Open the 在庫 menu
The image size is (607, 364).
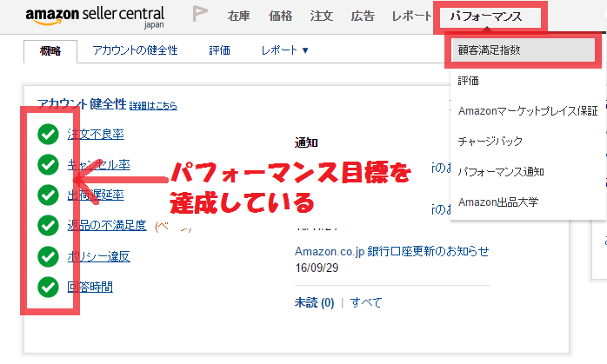[x=239, y=16]
